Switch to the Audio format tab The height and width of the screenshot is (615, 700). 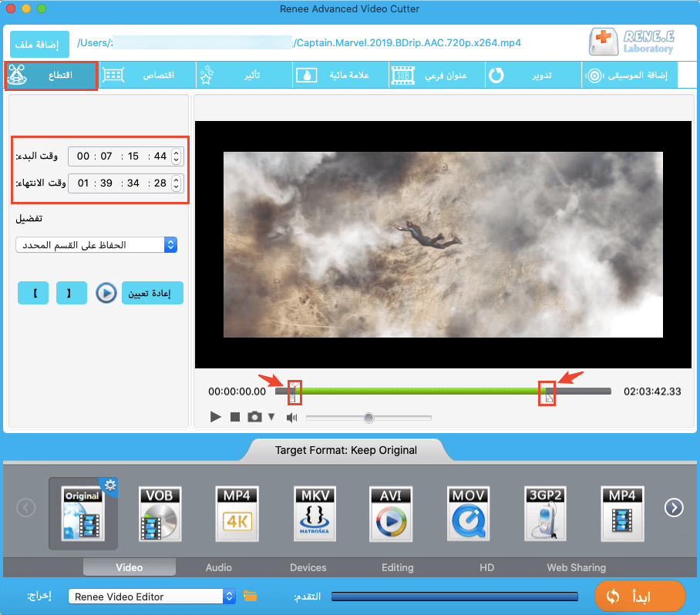[219, 567]
